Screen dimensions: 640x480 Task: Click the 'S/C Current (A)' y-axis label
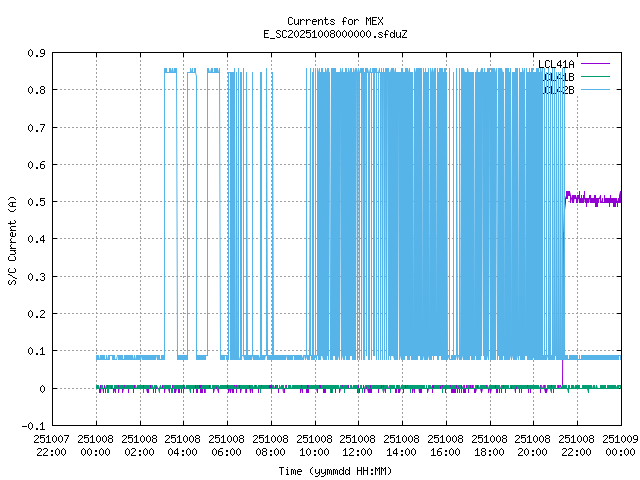pos(12,239)
